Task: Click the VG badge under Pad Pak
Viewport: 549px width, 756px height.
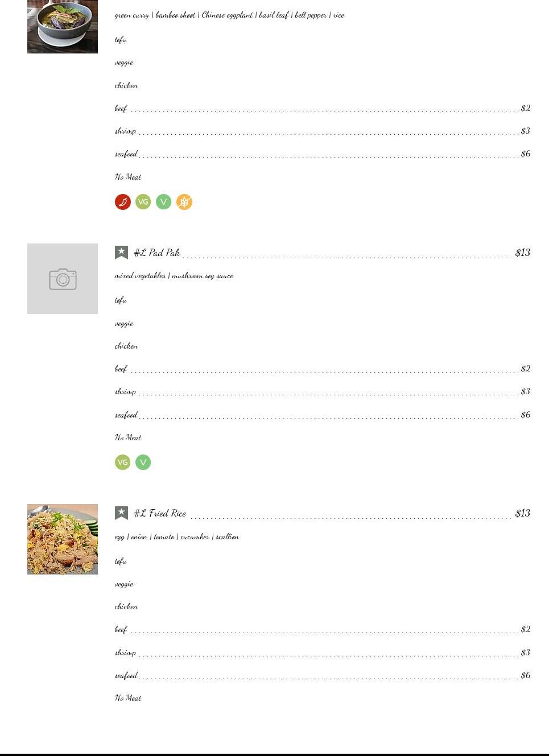Action: (x=123, y=462)
